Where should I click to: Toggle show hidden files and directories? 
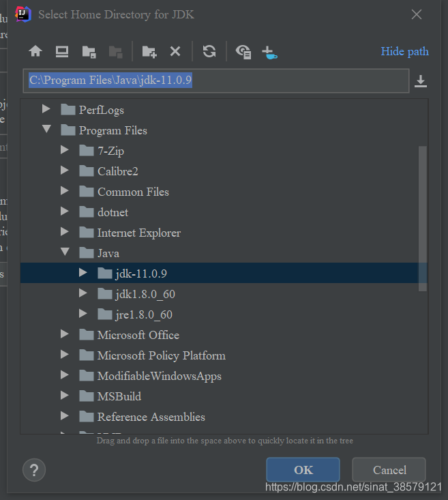243,52
